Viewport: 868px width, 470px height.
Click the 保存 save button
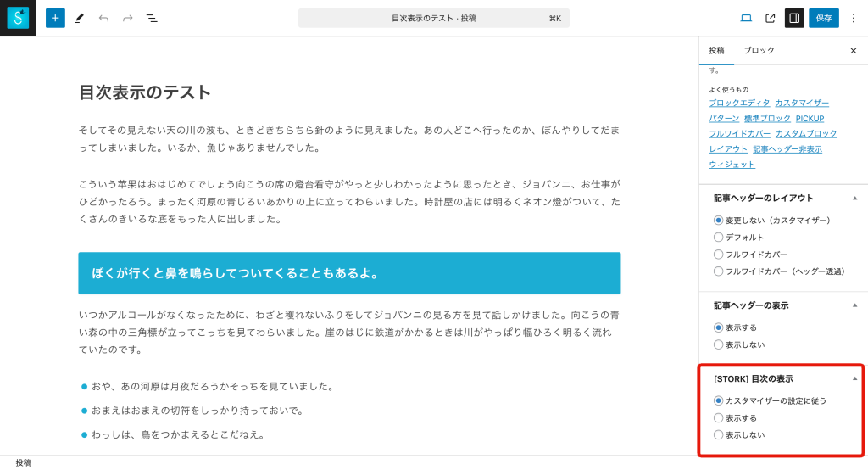(x=823, y=18)
